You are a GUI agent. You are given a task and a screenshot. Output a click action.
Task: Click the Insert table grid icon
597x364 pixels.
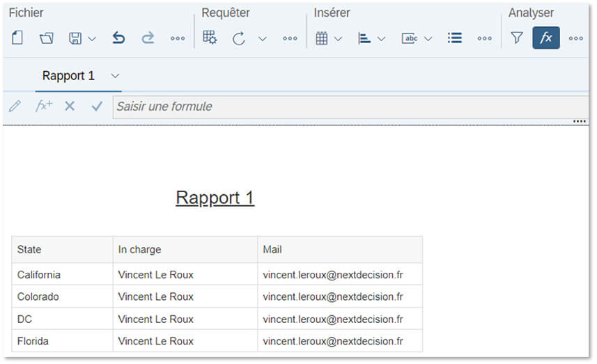tap(322, 38)
